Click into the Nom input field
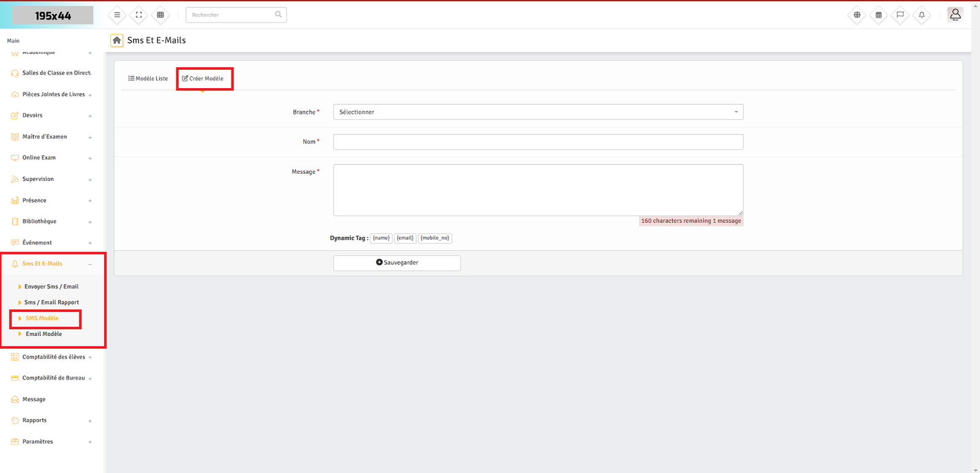The width and height of the screenshot is (980, 473). click(x=538, y=142)
